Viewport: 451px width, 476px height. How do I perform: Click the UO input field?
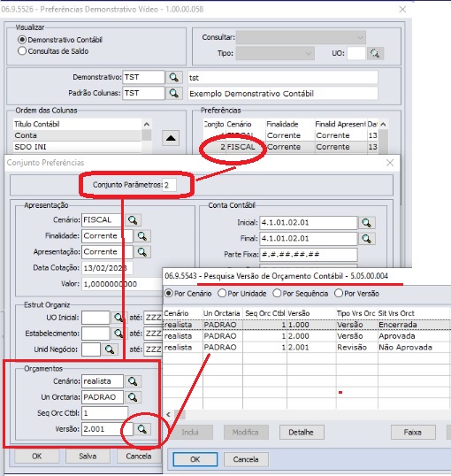356,53
